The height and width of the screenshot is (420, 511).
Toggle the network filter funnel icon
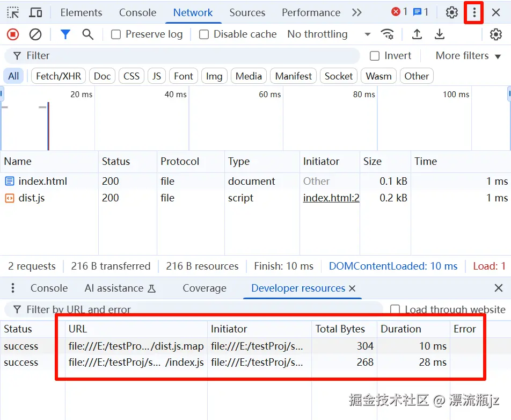65,34
